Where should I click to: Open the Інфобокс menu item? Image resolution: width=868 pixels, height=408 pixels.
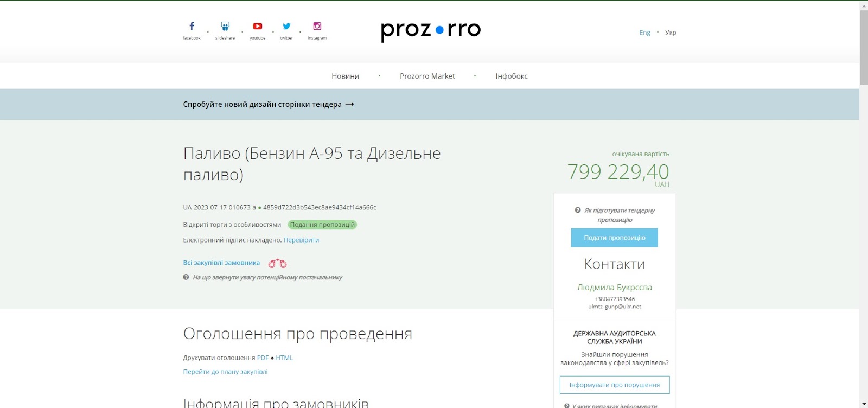512,76
